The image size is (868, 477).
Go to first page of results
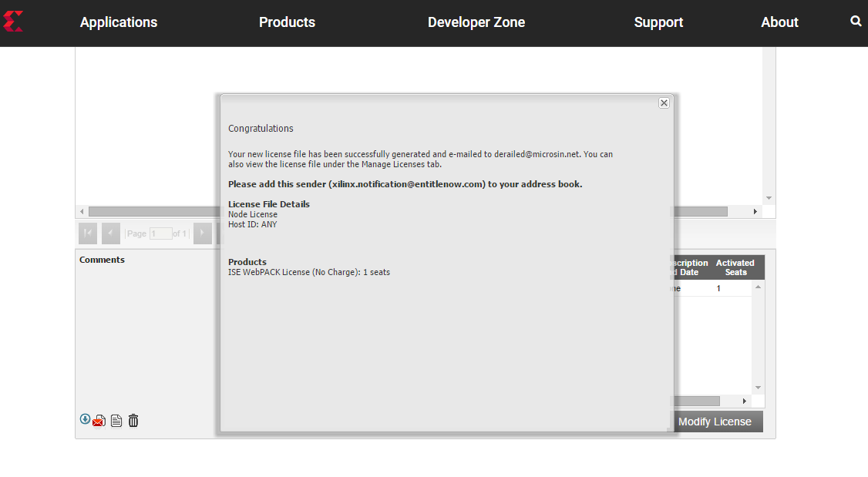click(x=87, y=233)
